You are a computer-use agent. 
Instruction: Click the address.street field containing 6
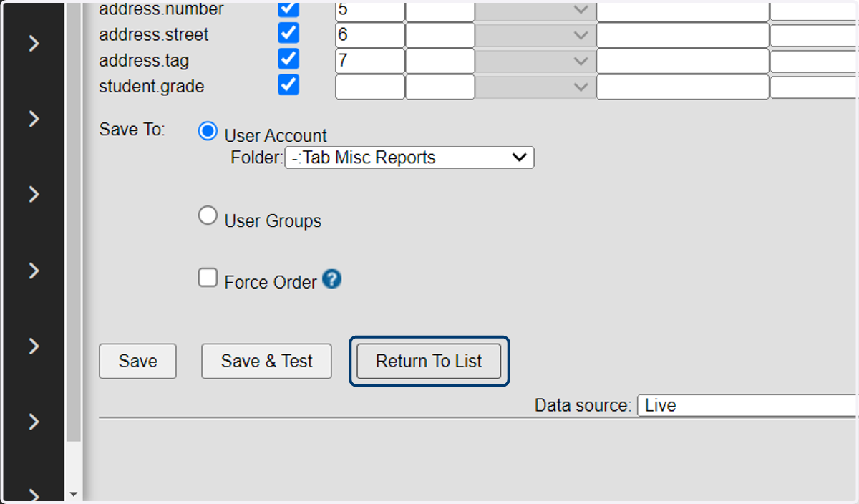coord(370,35)
